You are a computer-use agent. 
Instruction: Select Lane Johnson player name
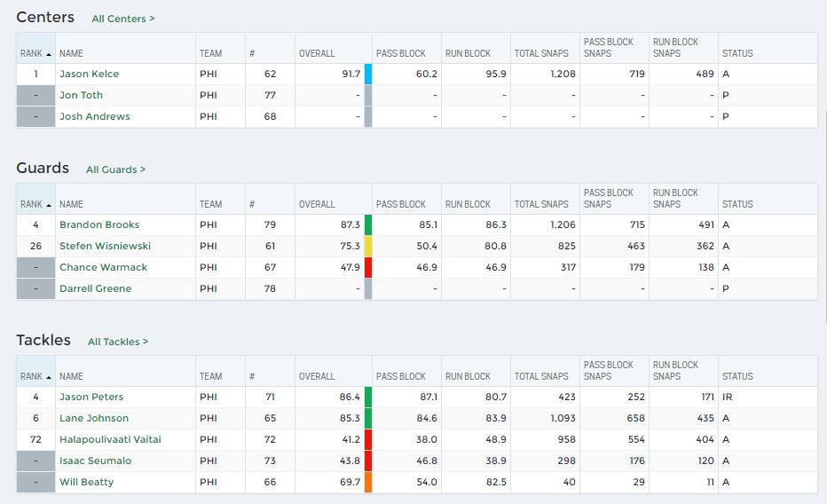click(x=93, y=418)
